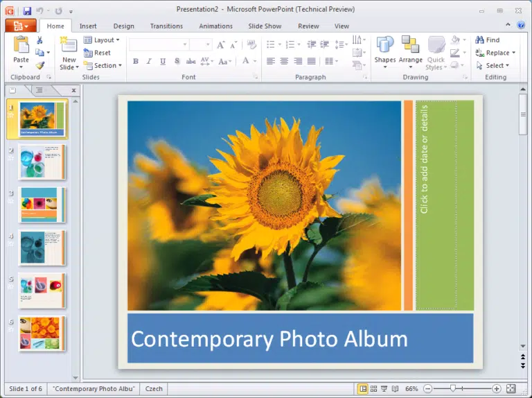Screen dimensions: 532x398
Task: Open the Section dropdown menu
Action: (x=103, y=66)
